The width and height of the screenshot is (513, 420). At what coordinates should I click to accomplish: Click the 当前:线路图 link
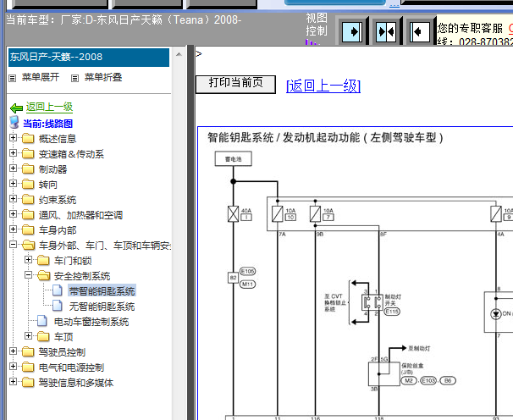(47, 124)
